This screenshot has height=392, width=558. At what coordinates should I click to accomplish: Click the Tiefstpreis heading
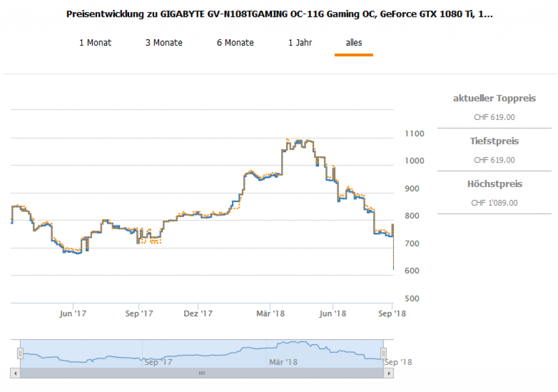coord(494,141)
